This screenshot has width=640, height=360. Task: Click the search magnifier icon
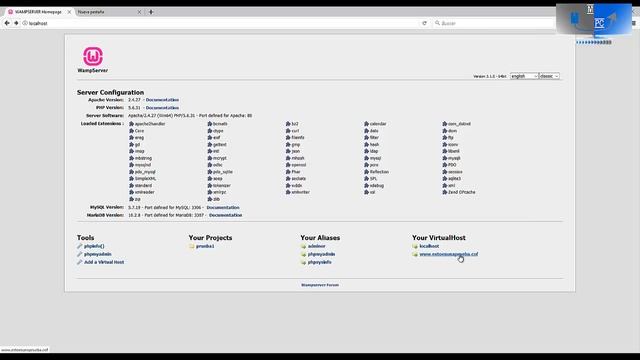[x=437, y=23]
